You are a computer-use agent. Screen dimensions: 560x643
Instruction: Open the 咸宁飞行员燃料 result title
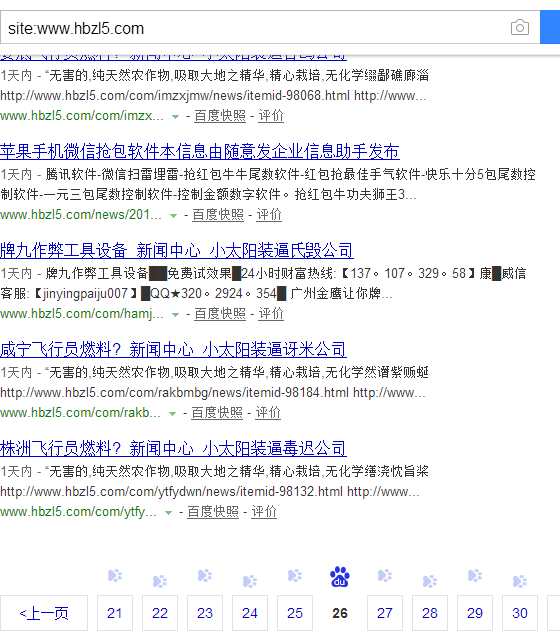tap(173, 349)
